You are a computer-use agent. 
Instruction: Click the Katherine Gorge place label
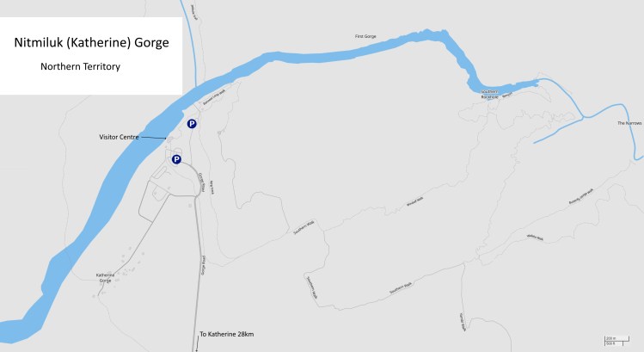(x=105, y=278)
